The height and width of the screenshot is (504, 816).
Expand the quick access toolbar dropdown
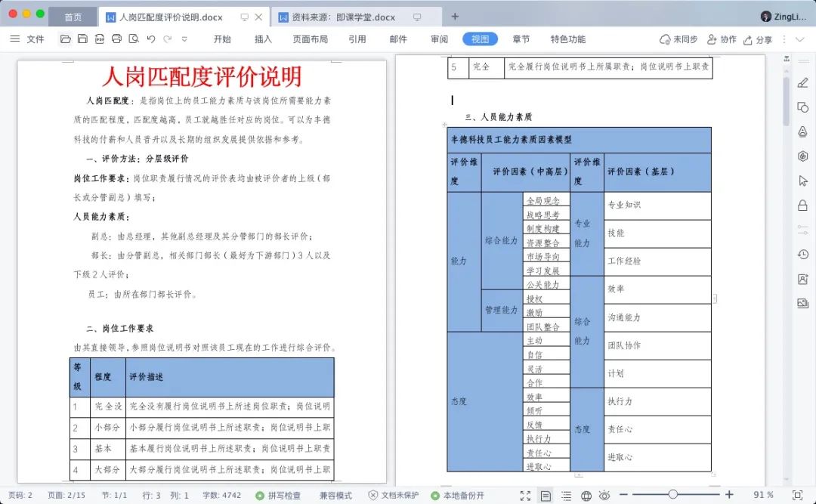[x=184, y=39]
